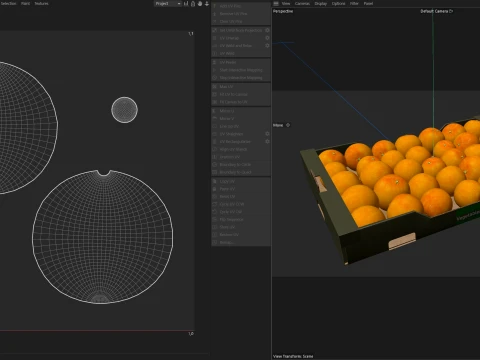The height and width of the screenshot is (360, 480).
Task: Open the Options menu
Action: click(x=338, y=3)
